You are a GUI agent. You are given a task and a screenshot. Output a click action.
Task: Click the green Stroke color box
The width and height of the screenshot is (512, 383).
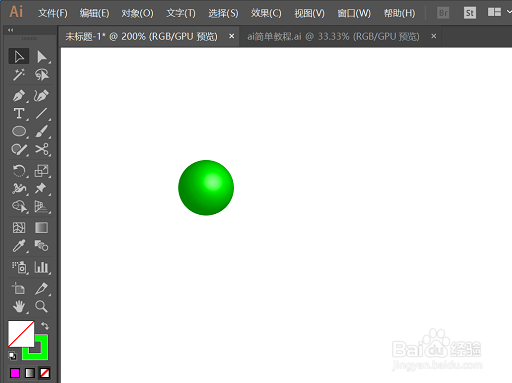(x=41, y=353)
